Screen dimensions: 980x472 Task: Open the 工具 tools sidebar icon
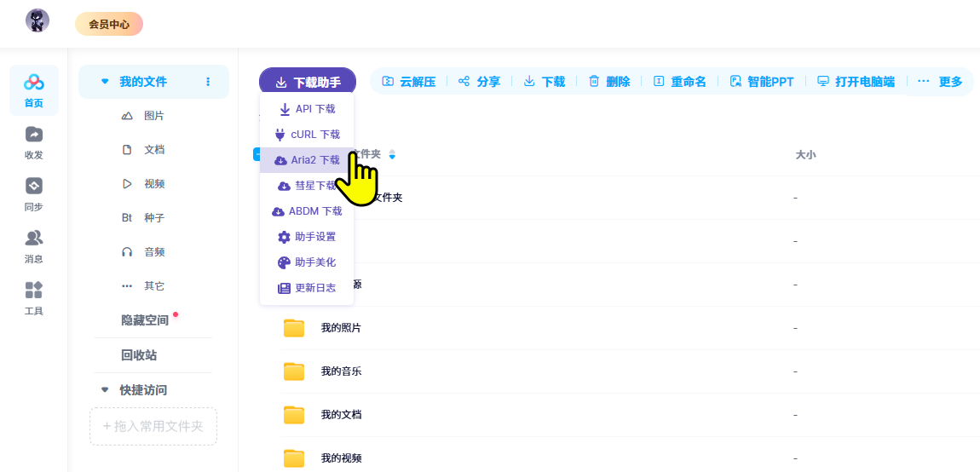point(34,298)
